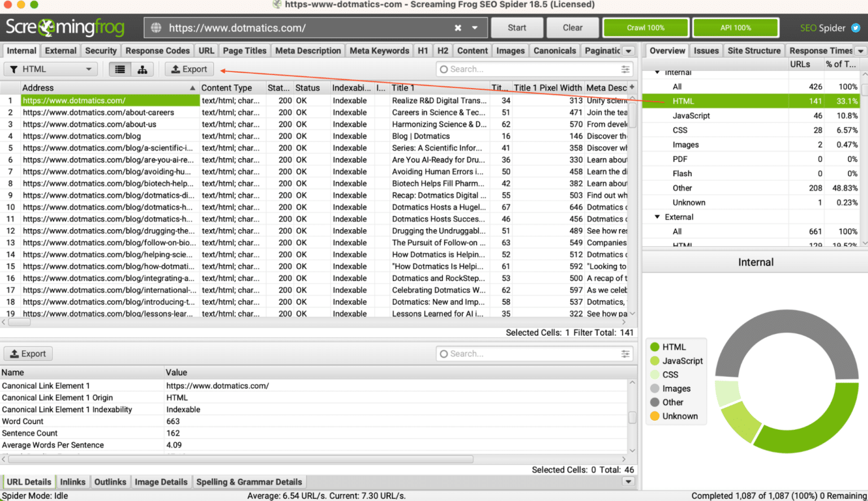This screenshot has height=501, width=868.
Task: Open upper search filter options icon
Action: (x=625, y=69)
